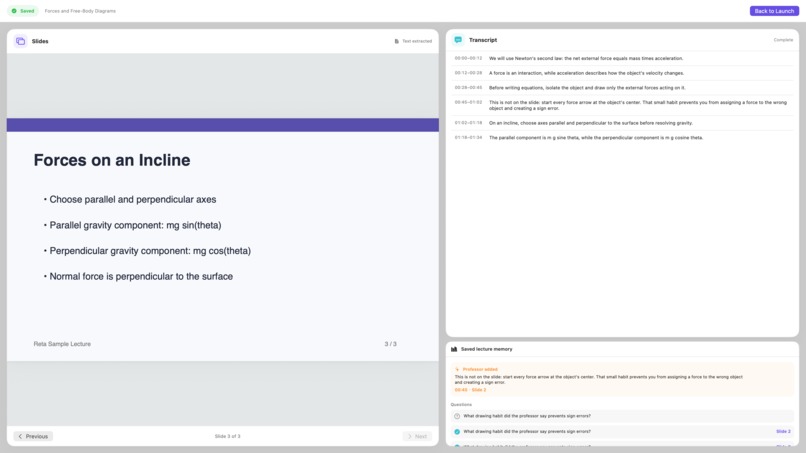Select the transcript line at 00:00–00:12
Screen dimensions: 806x453
pyautogui.click(x=622, y=58)
